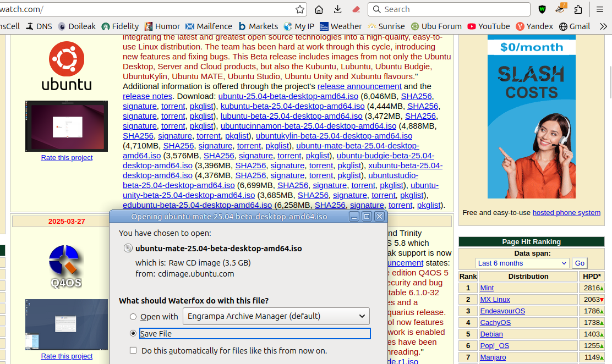This screenshot has height=364, width=612.
Task: Select the Save File radio button
Action: coord(133,334)
